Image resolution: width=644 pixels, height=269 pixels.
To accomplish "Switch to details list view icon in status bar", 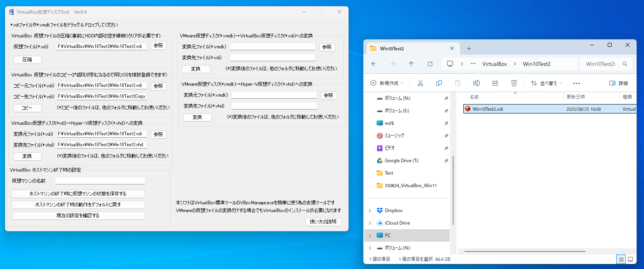I will click(x=621, y=259).
